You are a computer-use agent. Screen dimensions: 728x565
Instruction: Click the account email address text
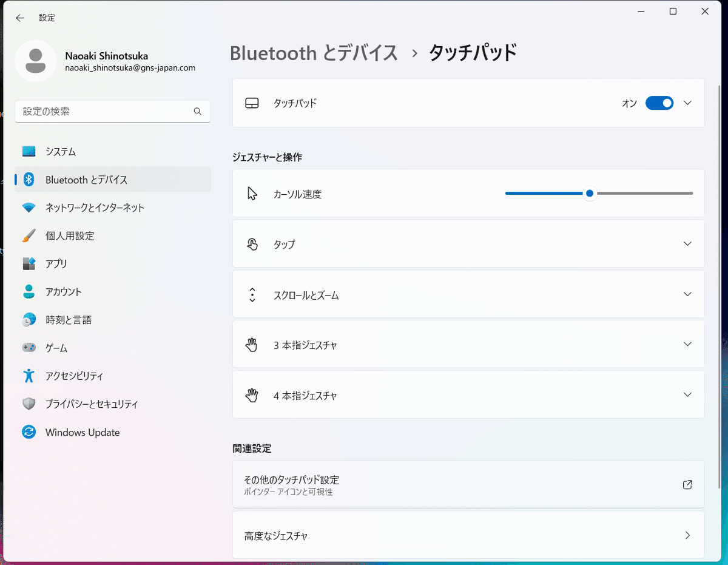click(130, 68)
